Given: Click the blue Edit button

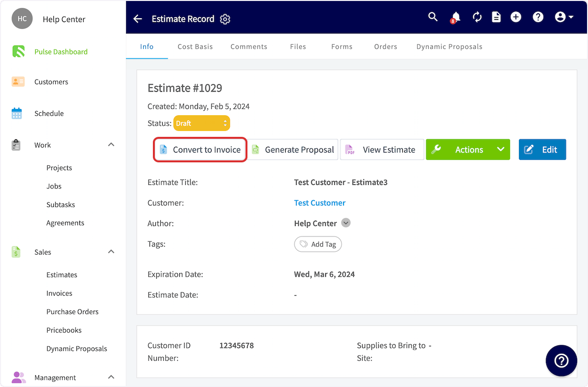Looking at the screenshot, I should (x=542, y=150).
